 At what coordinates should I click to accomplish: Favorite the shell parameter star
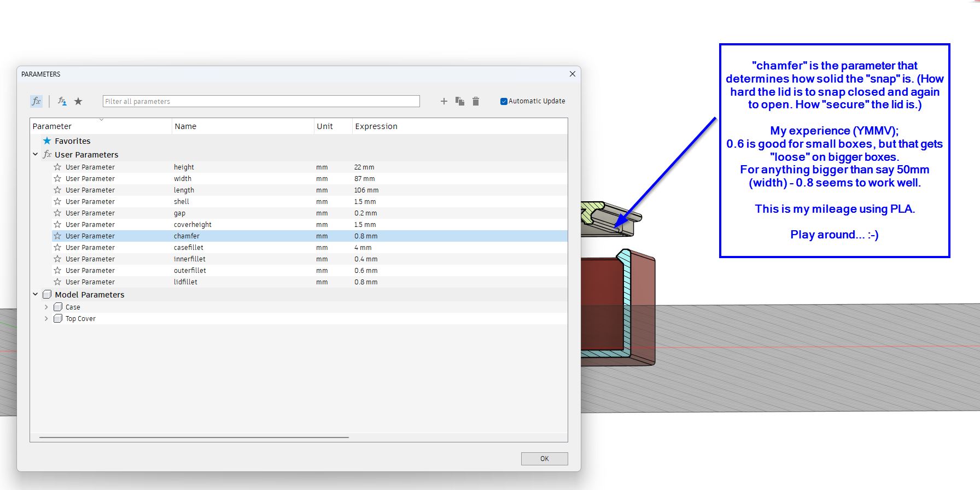tap(57, 201)
